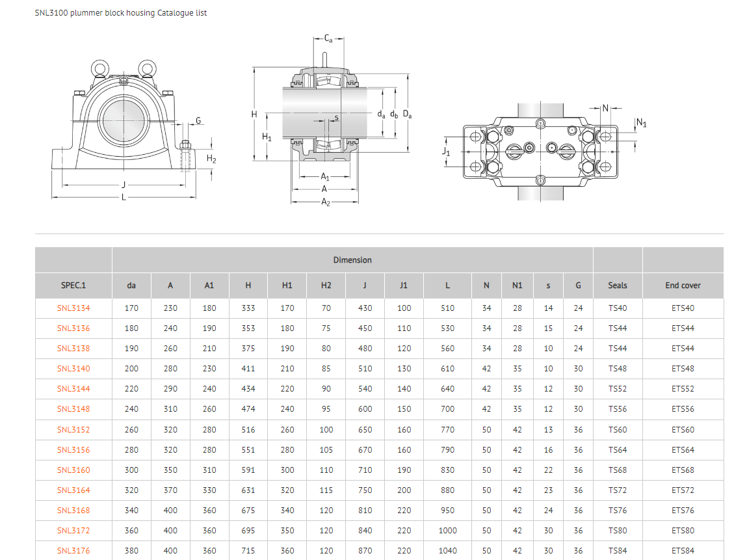Click the top view diagram showing N1
Viewport: 734px width, 560px height.
click(x=540, y=148)
